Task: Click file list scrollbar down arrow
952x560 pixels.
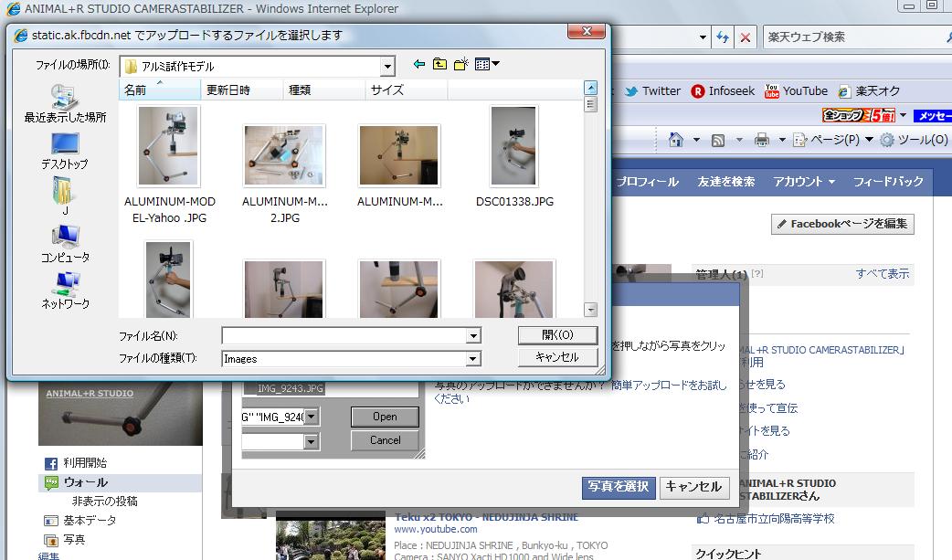Action: pos(590,309)
